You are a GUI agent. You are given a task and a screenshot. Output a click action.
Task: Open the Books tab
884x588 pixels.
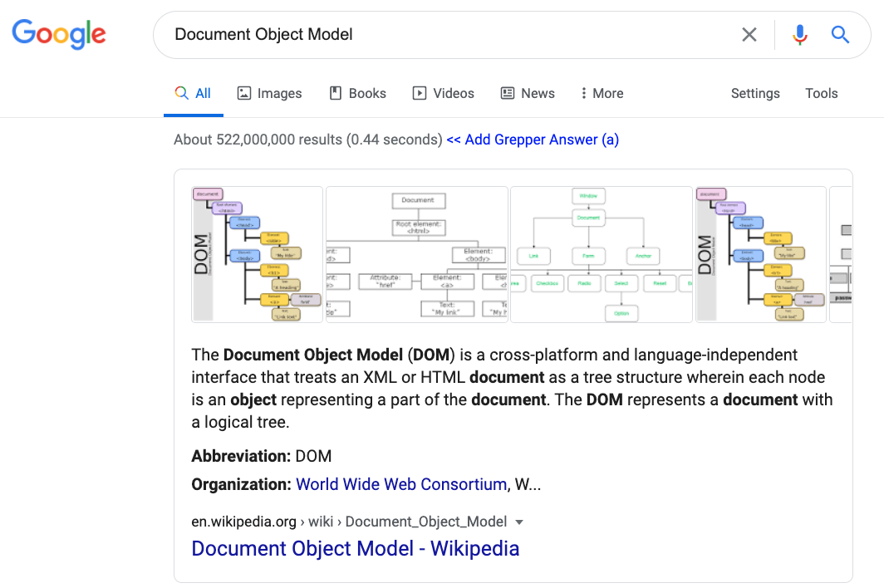click(358, 93)
